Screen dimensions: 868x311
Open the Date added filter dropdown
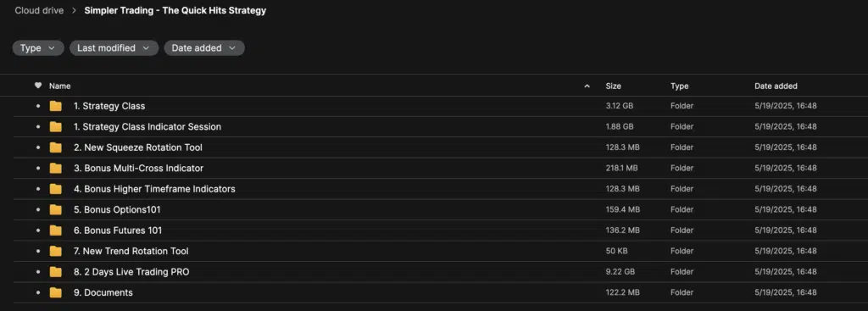pos(204,48)
